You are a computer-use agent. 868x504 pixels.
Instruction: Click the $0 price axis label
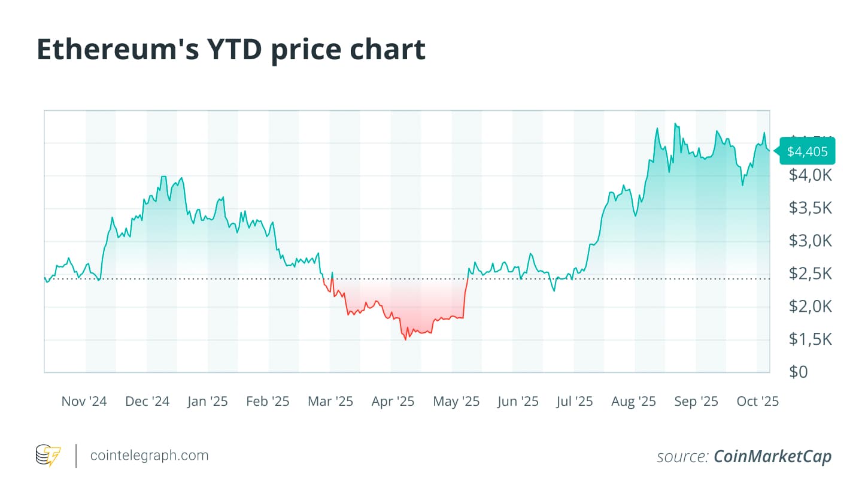click(x=799, y=372)
